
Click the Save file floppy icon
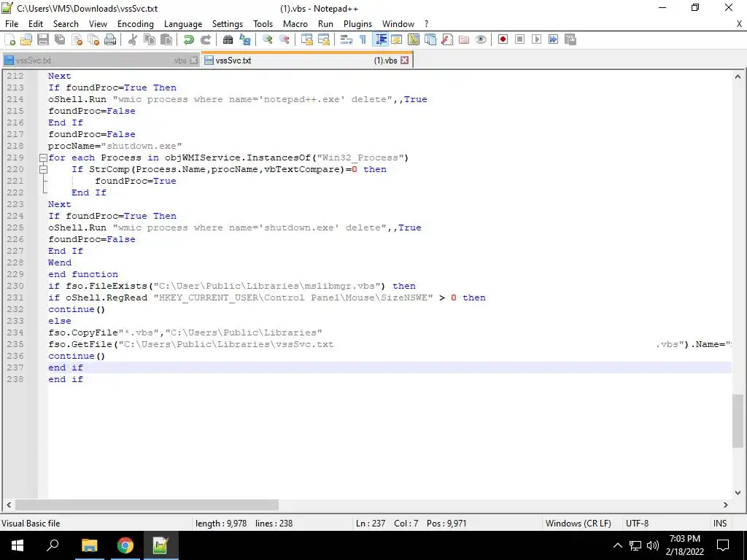pyautogui.click(x=43, y=39)
